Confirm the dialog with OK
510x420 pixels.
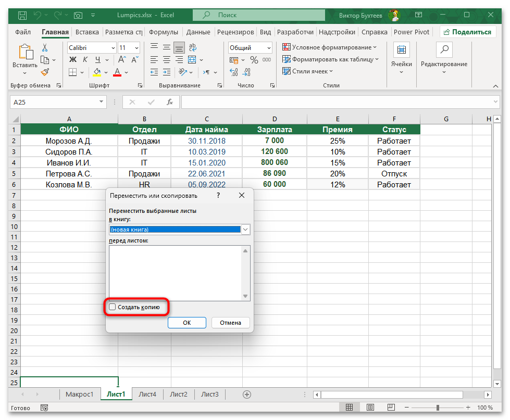(x=186, y=322)
